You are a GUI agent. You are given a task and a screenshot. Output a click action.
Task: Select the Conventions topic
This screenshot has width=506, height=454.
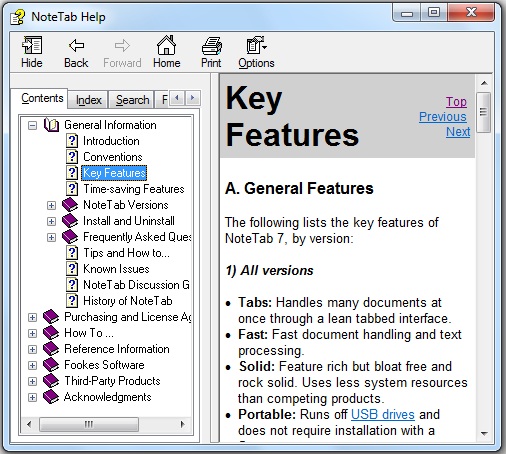(x=113, y=157)
